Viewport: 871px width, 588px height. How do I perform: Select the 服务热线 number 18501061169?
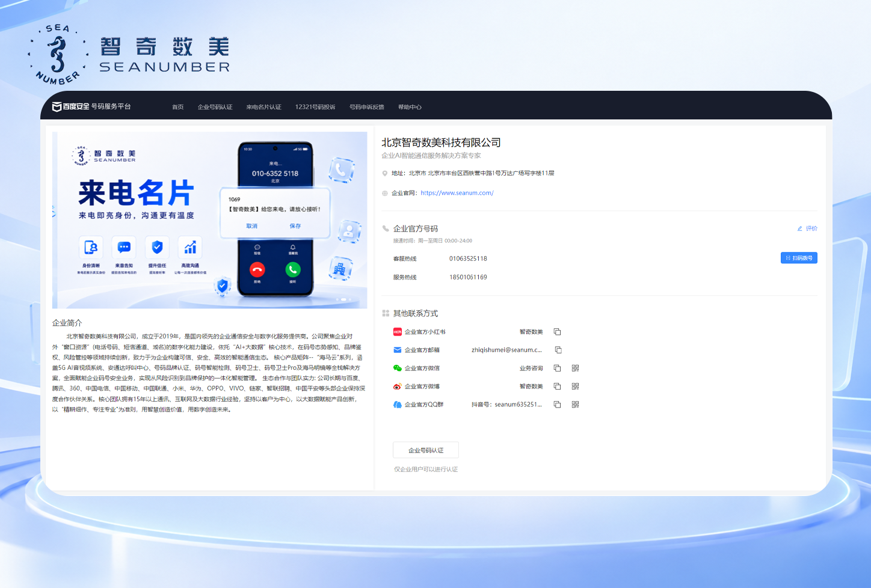pyautogui.click(x=468, y=277)
